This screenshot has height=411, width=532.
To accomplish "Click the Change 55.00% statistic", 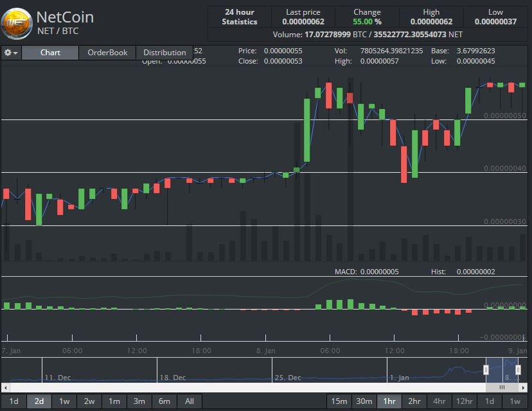I will click(x=367, y=20).
